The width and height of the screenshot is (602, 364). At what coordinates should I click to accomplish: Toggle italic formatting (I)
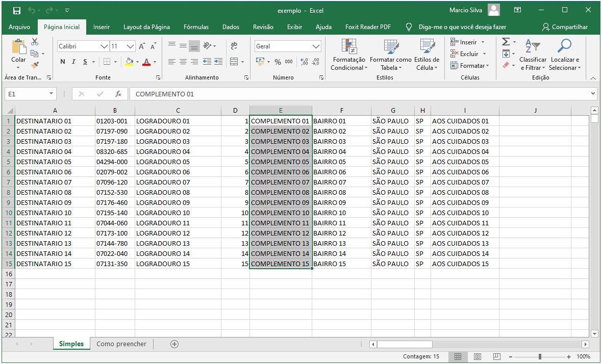[x=73, y=62]
